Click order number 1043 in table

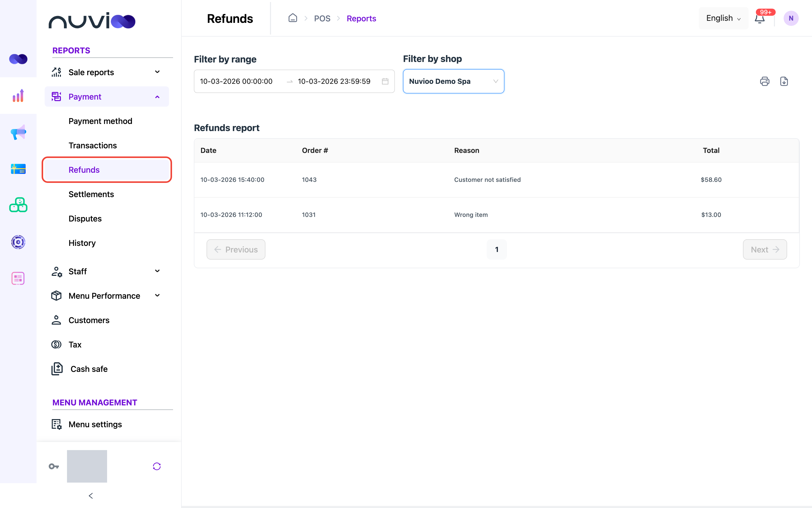pyautogui.click(x=309, y=180)
